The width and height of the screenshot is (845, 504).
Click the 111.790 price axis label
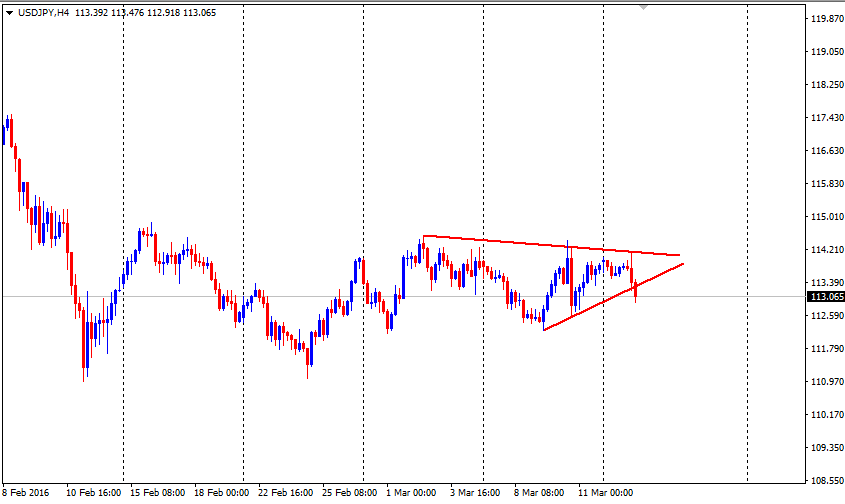coord(827,349)
